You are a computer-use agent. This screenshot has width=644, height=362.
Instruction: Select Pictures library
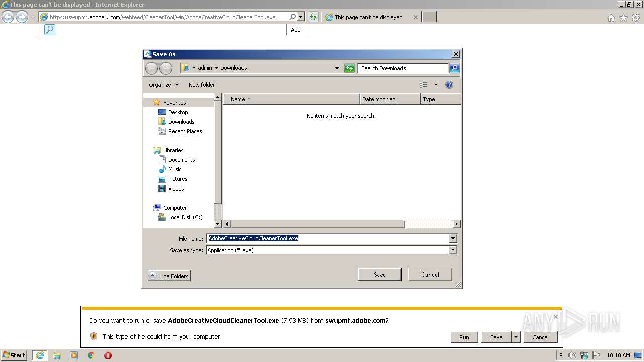(x=178, y=179)
